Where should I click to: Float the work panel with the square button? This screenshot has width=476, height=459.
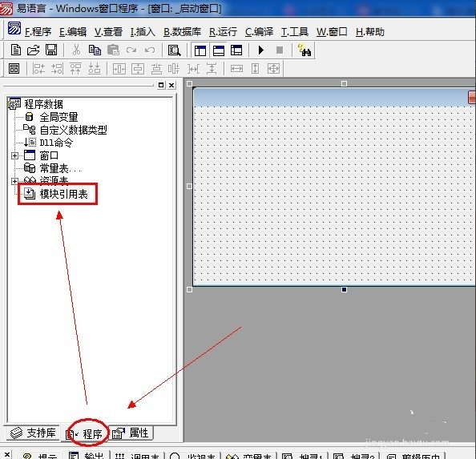tap(161, 85)
